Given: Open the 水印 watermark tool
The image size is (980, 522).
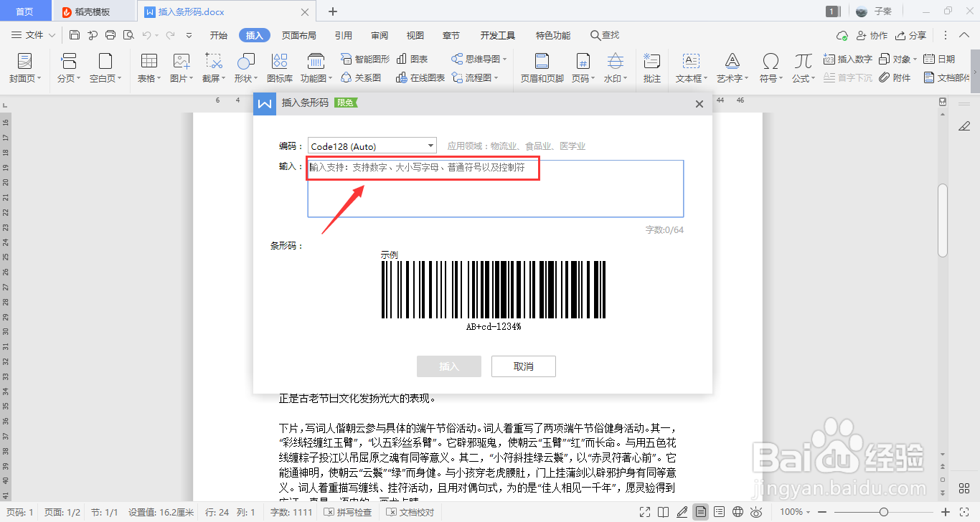Looking at the screenshot, I should pyautogui.click(x=616, y=68).
